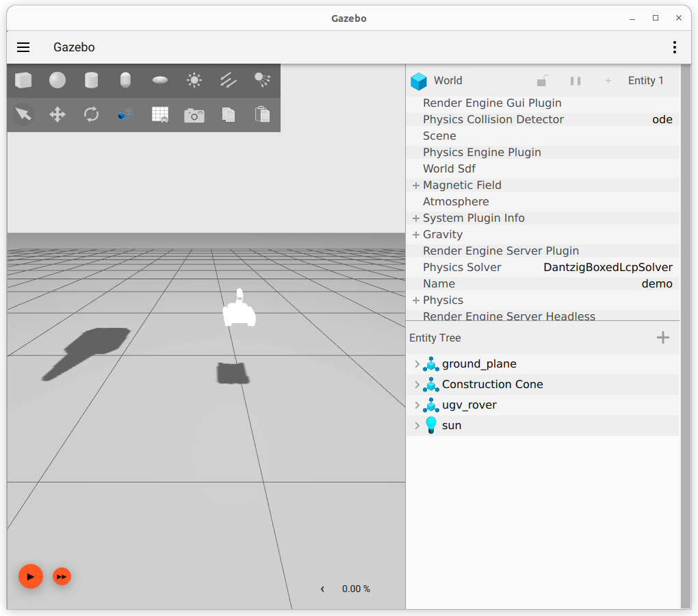698x616 pixels.
Task: Activate the rotate tool
Action: 92,114
